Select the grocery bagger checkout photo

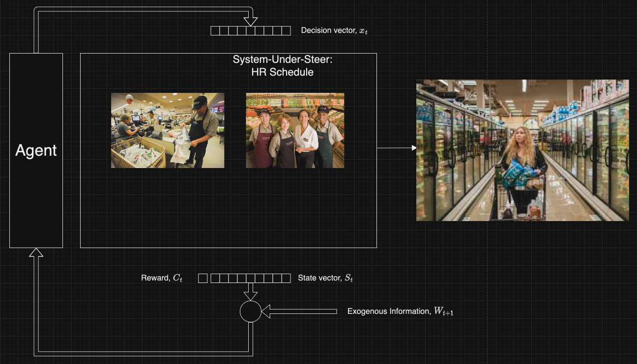click(168, 130)
